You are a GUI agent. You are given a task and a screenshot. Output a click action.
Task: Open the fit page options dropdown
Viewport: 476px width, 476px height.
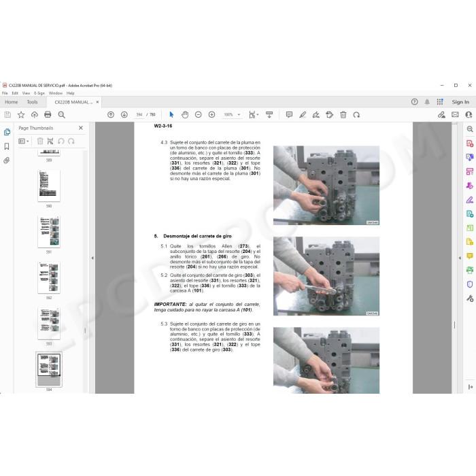[254, 115]
